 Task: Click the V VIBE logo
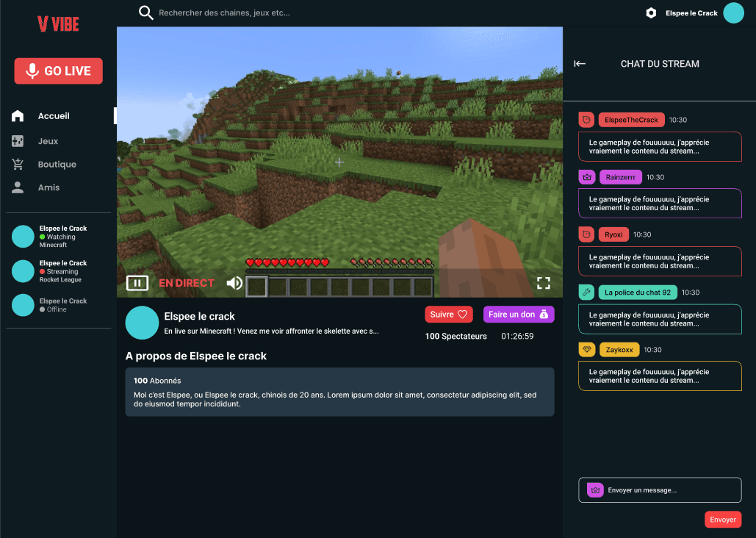coord(58,24)
